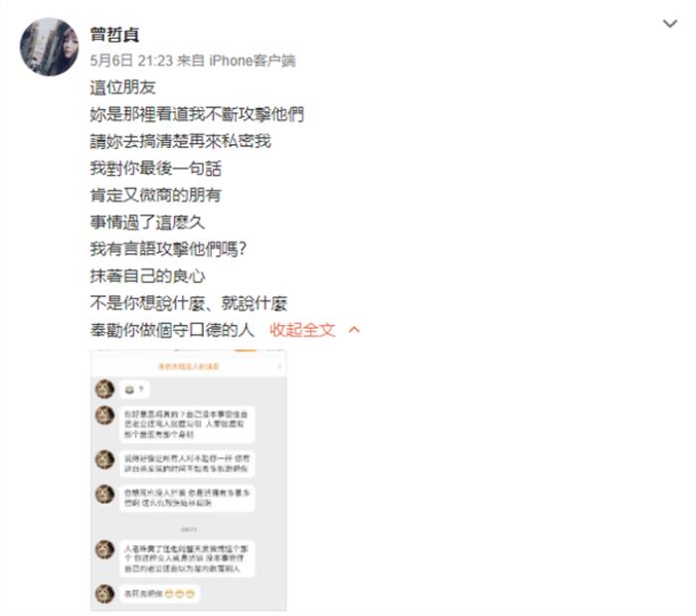Open the 曾哲貞 username link

(x=115, y=35)
